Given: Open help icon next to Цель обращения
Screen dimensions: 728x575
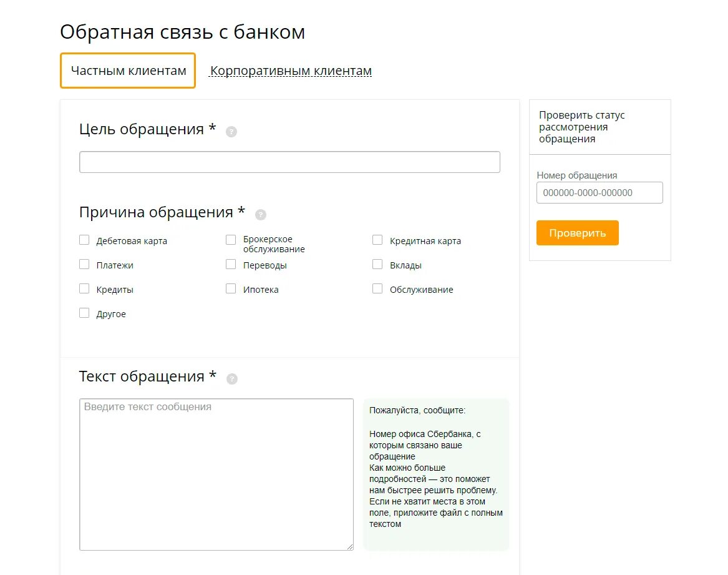Looking at the screenshot, I should tap(231, 132).
